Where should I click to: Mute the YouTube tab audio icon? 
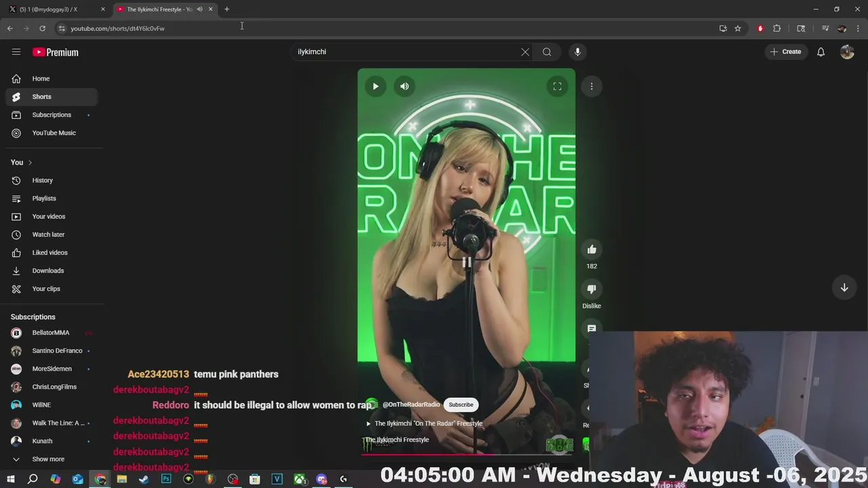click(199, 9)
